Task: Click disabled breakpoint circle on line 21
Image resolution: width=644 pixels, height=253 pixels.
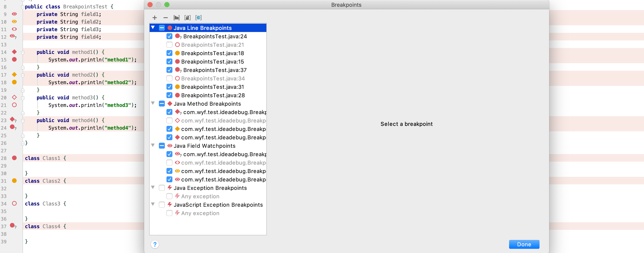Action: point(14,105)
